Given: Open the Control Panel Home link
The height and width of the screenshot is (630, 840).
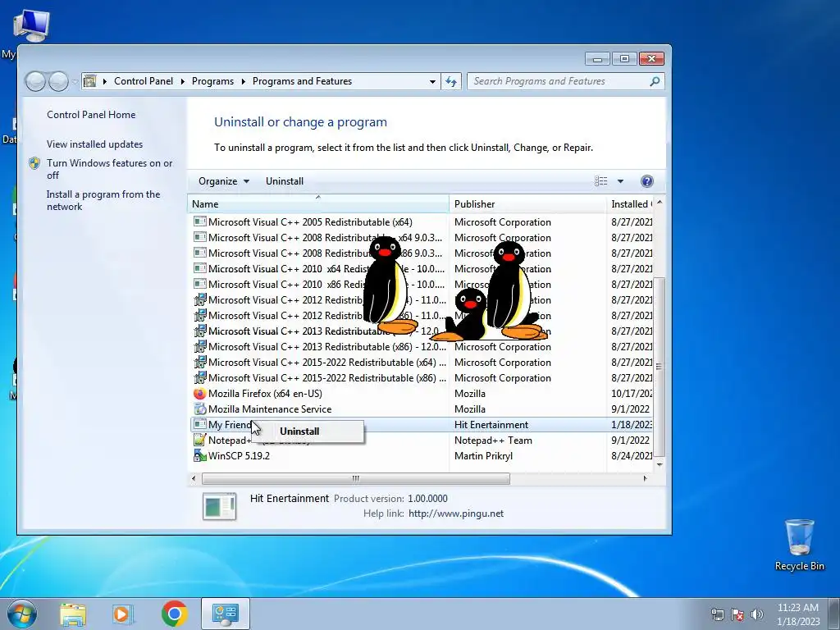Looking at the screenshot, I should [x=91, y=115].
